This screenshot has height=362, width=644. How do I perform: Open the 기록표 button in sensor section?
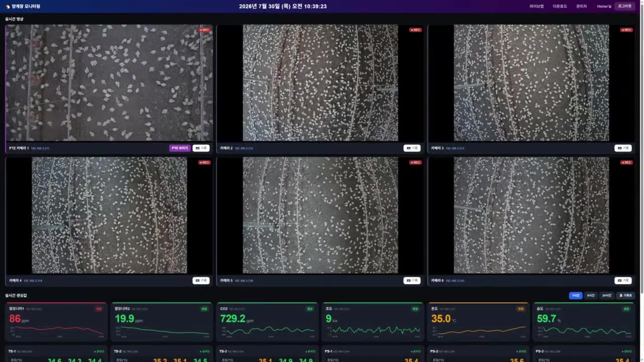[625, 296]
